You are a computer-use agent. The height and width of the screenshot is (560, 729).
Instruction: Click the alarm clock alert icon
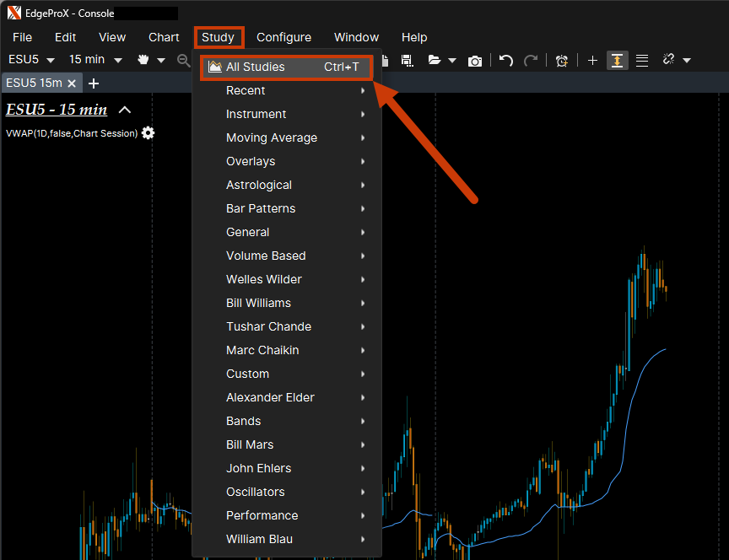(562, 61)
